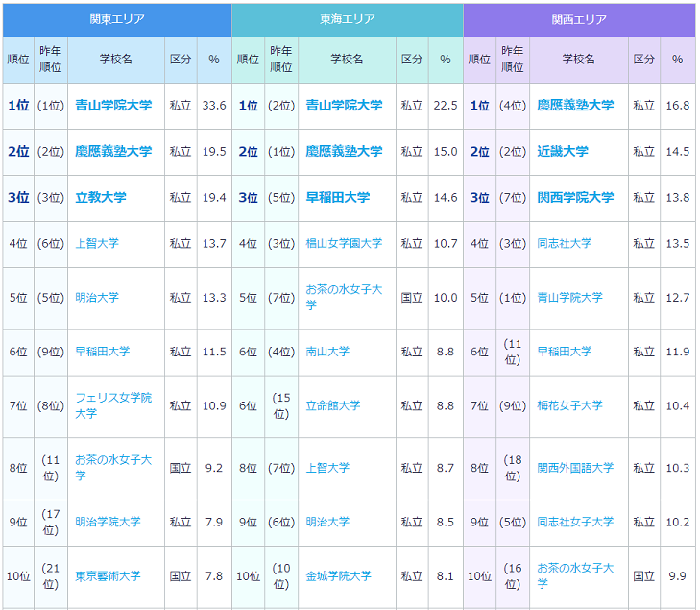Click the (16位) last-year rank cell
The width and height of the screenshot is (700, 610).
[513, 576]
